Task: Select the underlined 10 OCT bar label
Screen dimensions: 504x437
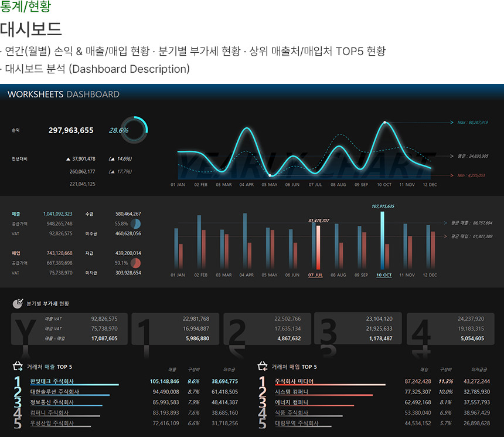Action: tap(384, 275)
